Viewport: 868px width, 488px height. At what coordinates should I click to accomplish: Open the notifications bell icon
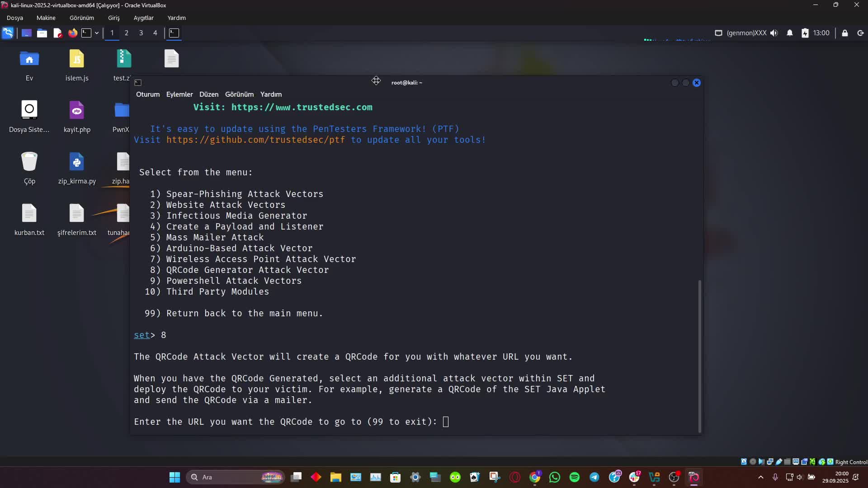coord(790,33)
